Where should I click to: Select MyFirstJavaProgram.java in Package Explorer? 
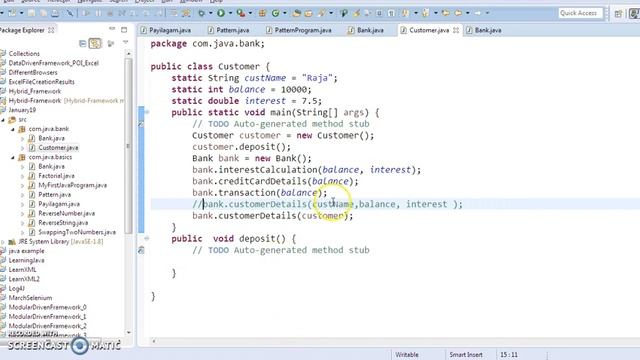(72, 185)
